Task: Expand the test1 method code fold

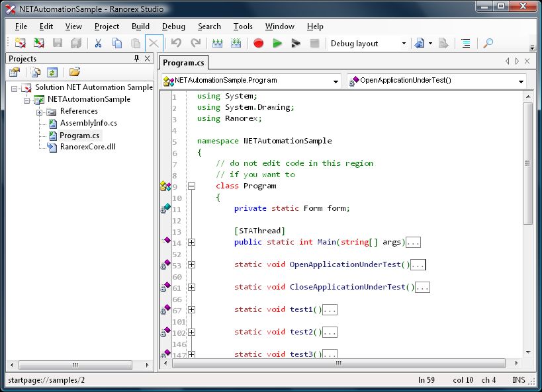Action: click(x=191, y=310)
